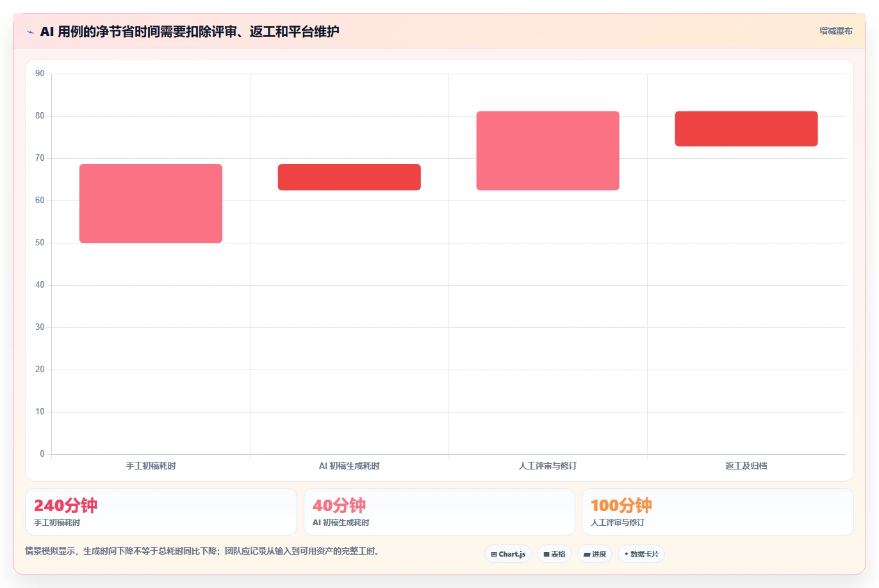The width and height of the screenshot is (879, 588).
Task: Click the Chart.js tag chip
Action: pos(508,554)
